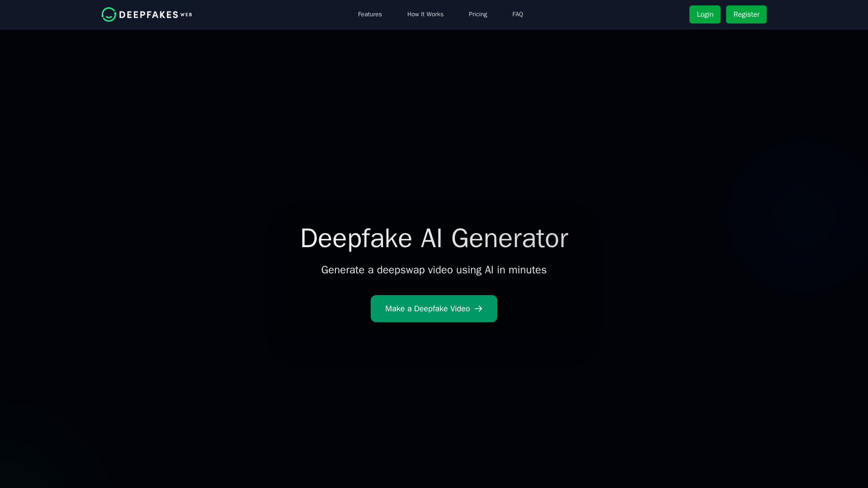This screenshot has width=868, height=488.
Task: Click the small WEB text in logo
Action: (x=186, y=15)
